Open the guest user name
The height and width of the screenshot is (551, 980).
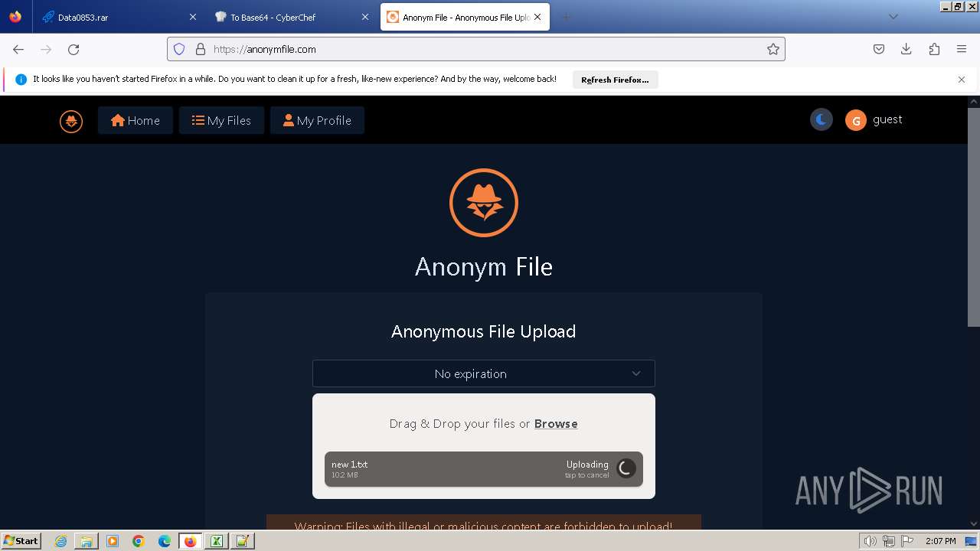pos(887,119)
